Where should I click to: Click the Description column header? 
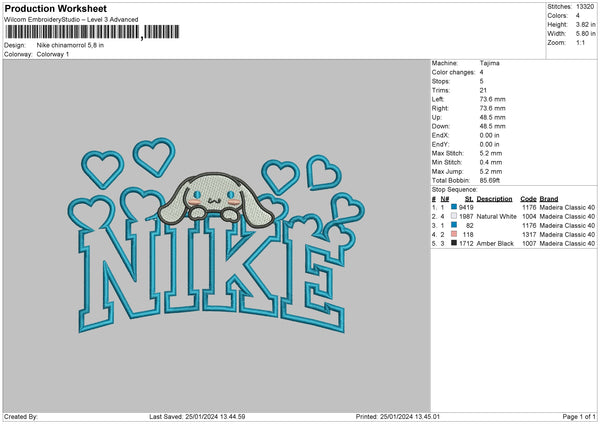(495, 198)
